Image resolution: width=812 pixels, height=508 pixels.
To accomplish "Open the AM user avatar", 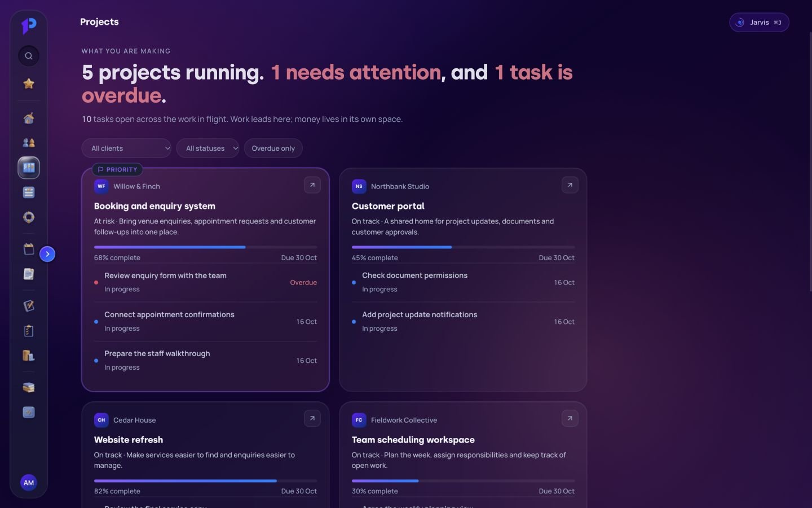I will coord(29,483).
